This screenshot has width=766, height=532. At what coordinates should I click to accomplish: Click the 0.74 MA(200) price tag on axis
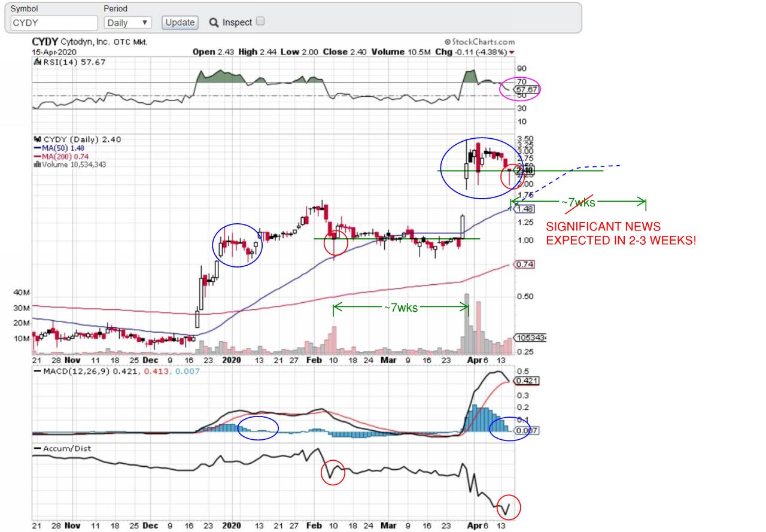coord(524,265)
